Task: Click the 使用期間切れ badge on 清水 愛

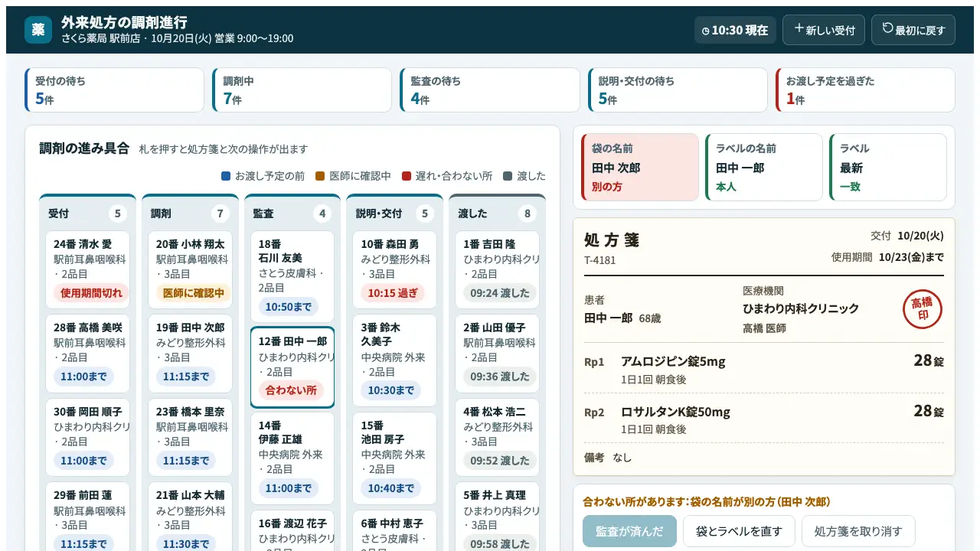Action: (x=91, y=292)
